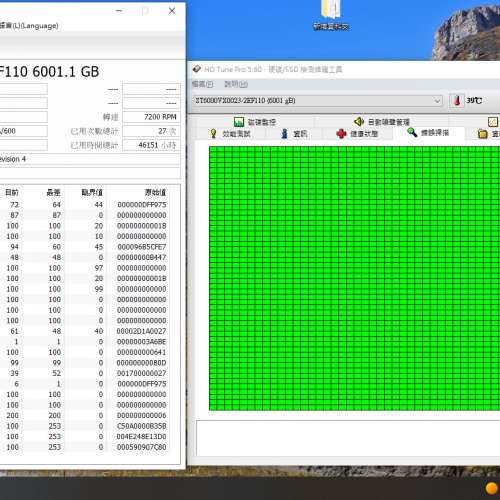
Task: Open the (L)(Language) menu in CrystalDiskInfo
Action: [29, 26]
